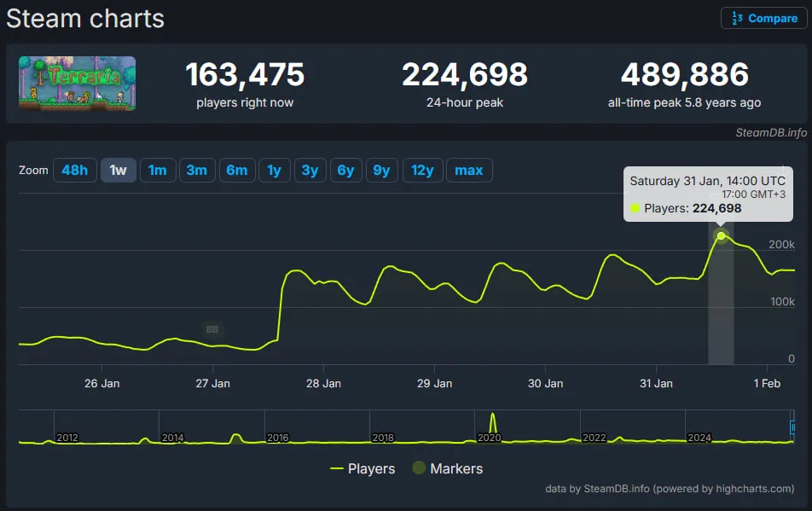Viewport: 812px width, 511px height.
Task: Select the 1w zoom range
Action: click(118, 171)
